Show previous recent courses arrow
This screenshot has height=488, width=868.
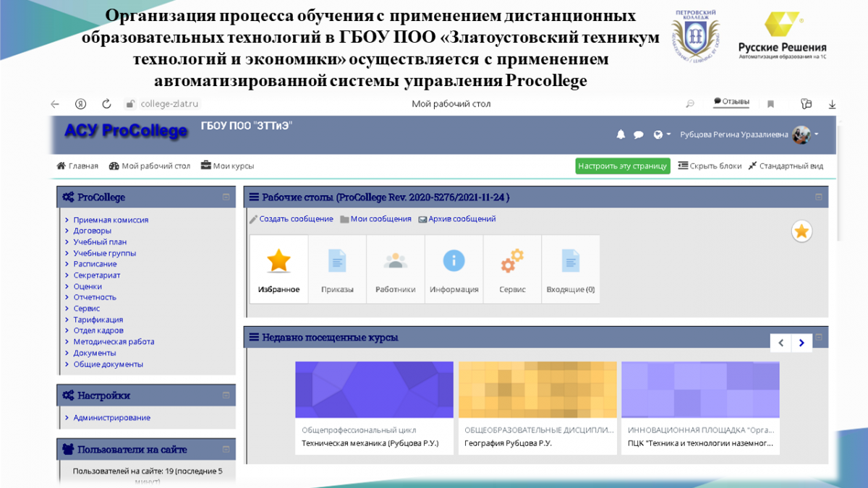780,343
